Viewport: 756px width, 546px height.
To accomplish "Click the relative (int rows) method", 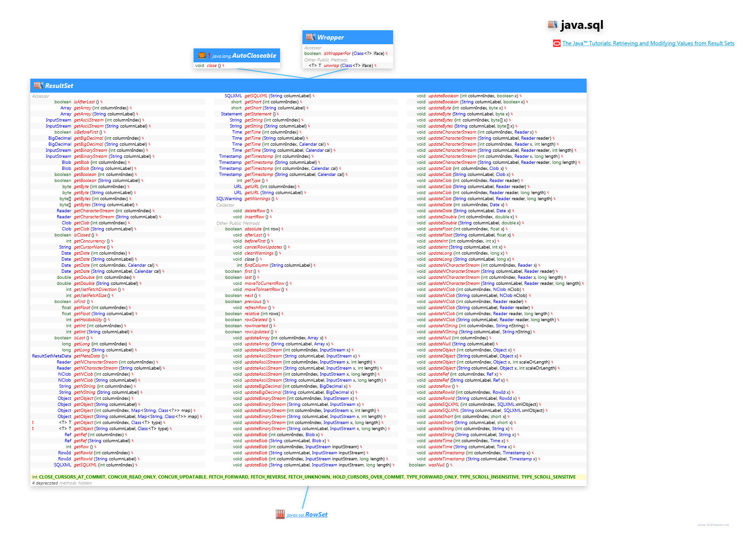I will [x=262, y=314].
